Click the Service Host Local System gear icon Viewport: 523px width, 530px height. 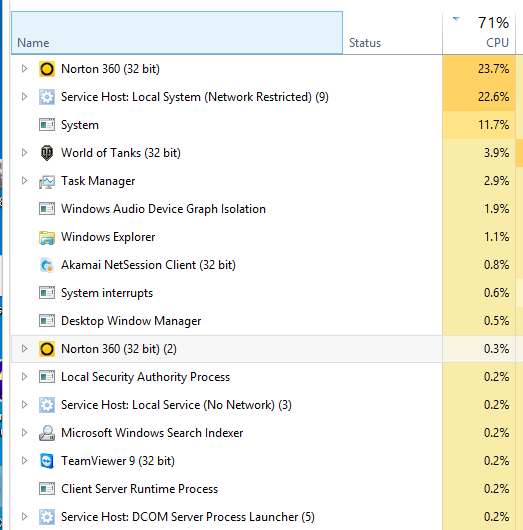point(47,97)
